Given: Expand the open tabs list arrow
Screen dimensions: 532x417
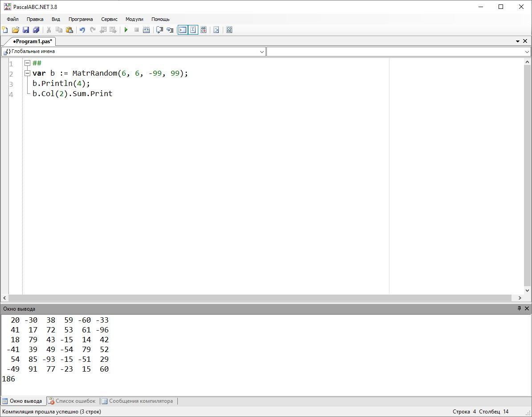Looking at the screenshot, I should [518, 41].
